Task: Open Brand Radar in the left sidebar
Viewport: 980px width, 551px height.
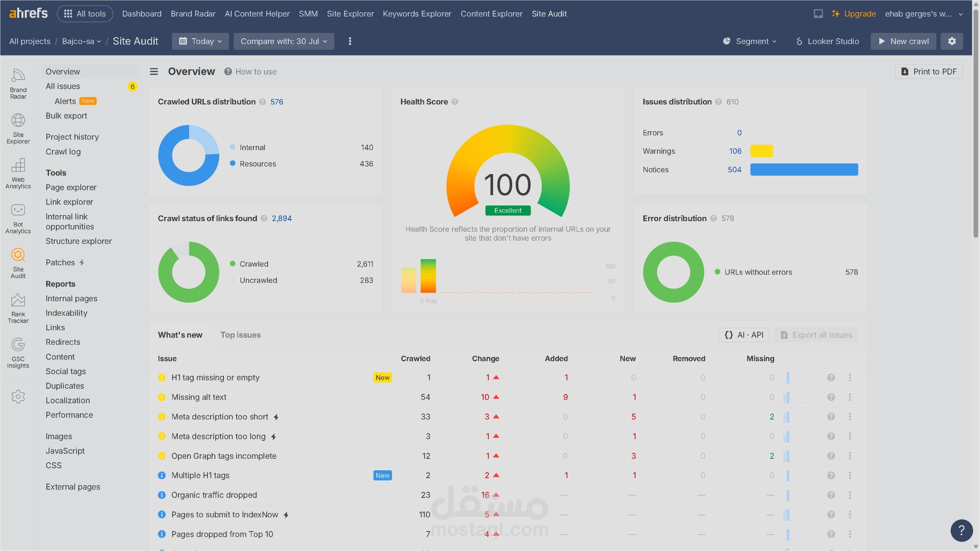Action: [18, 84]
